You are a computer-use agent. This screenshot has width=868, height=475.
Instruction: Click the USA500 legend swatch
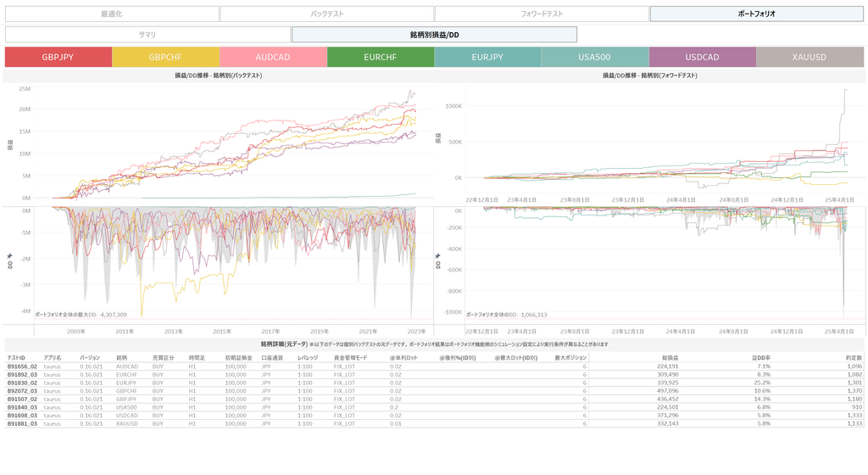pyautogui.click(x=595, y=57)
